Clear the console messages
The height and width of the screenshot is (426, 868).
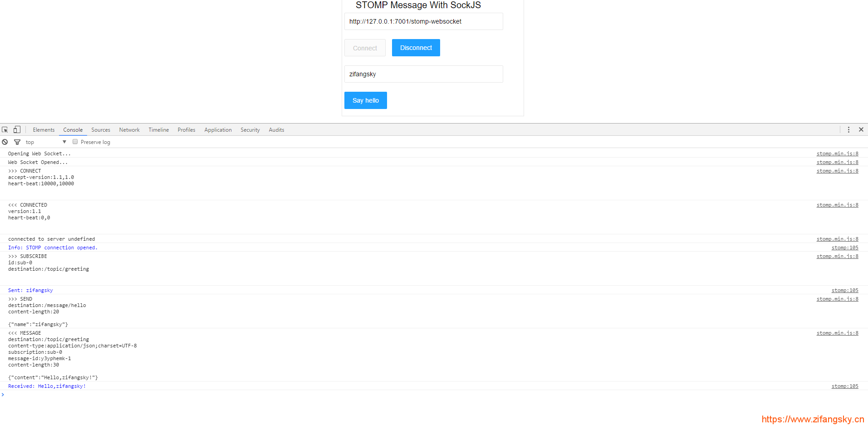(x=5, y=142)
